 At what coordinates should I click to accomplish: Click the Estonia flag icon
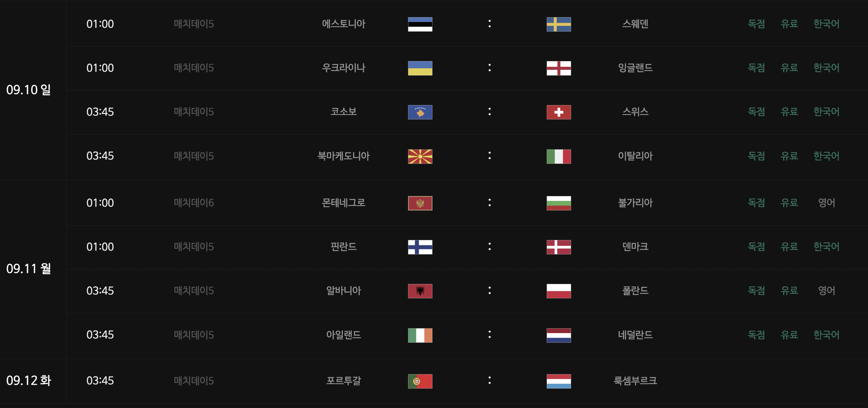tap(420, 24)
